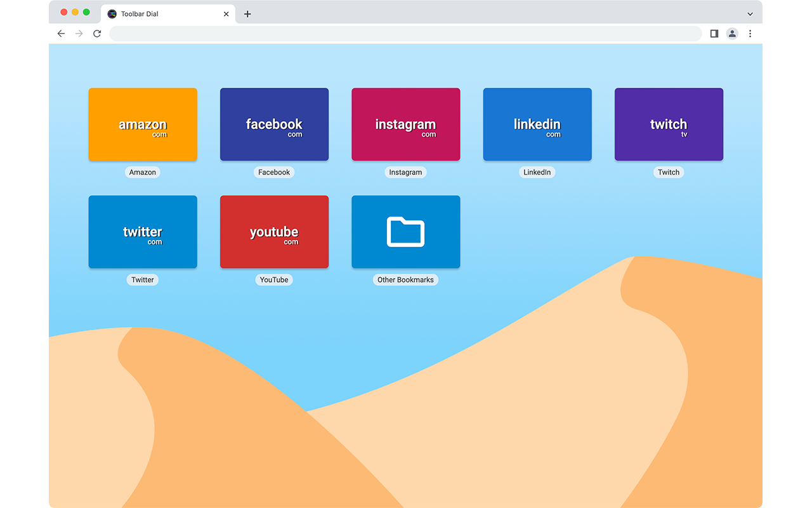Image resolution: width=812 pixels, height=508 pixels.
Task: Open the Twitch speed dial tile
Action: pyautogui.click(x=669, y=124)
